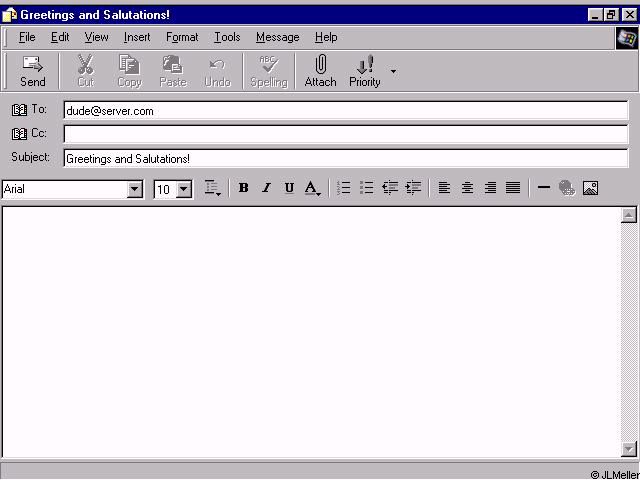Click the Send button

tap(33, 71)
